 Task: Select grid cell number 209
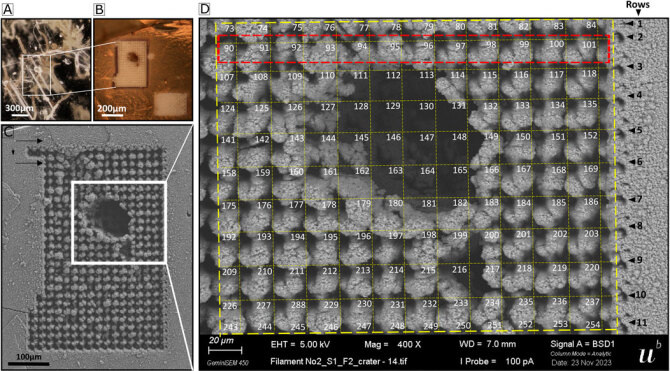(229, 272)
